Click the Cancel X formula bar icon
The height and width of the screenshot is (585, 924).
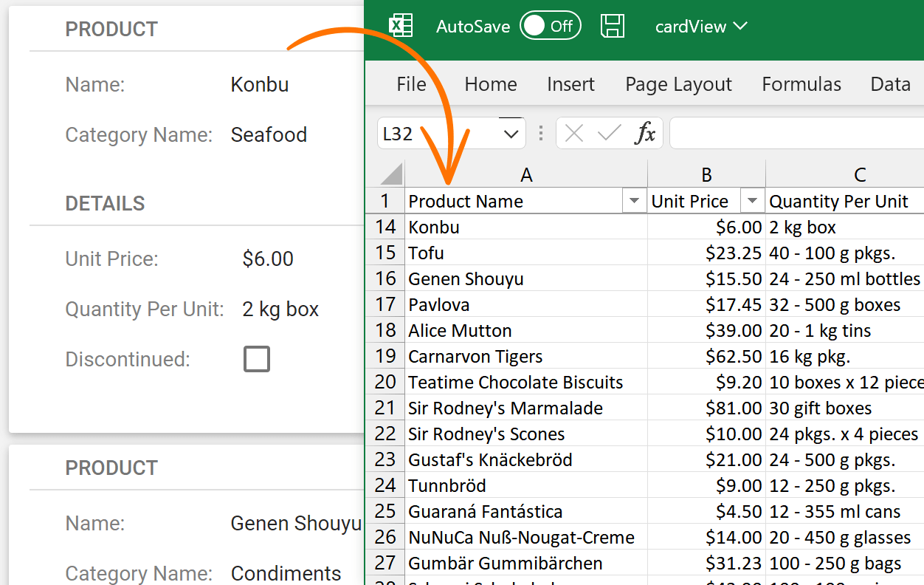(573, 134)
